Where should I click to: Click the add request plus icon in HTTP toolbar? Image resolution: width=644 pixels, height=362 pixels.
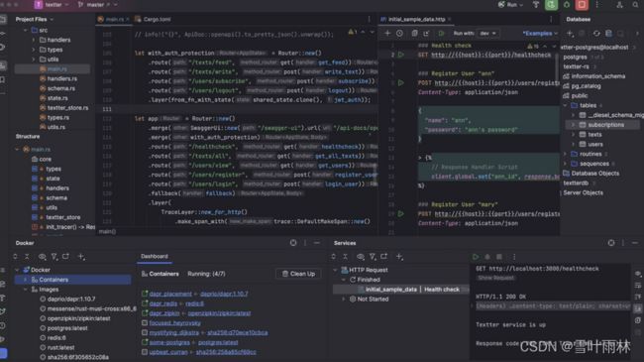[x=387, y=34]
